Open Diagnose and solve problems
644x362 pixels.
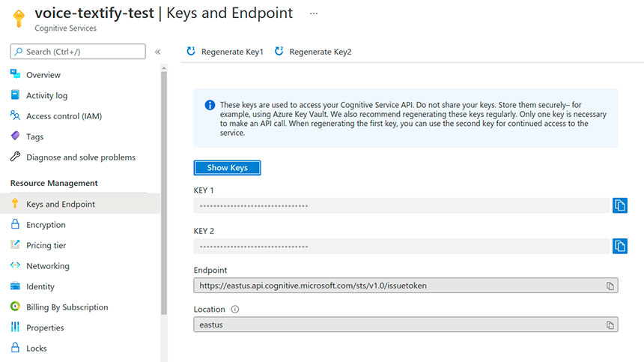(80, 157)
